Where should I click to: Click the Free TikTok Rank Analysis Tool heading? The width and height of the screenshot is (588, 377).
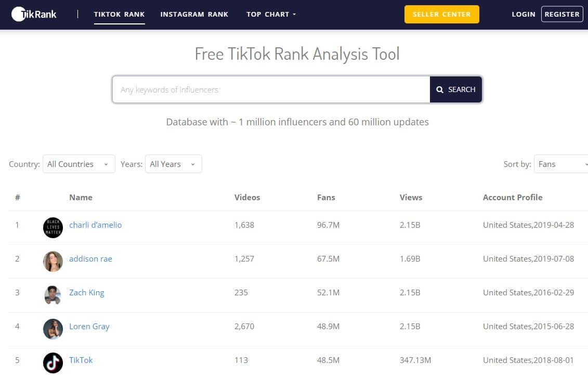297,54
